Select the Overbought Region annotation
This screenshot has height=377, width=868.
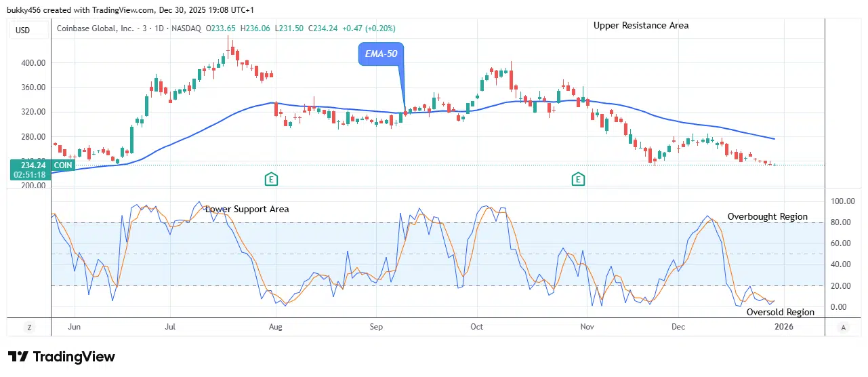[767, 217]
